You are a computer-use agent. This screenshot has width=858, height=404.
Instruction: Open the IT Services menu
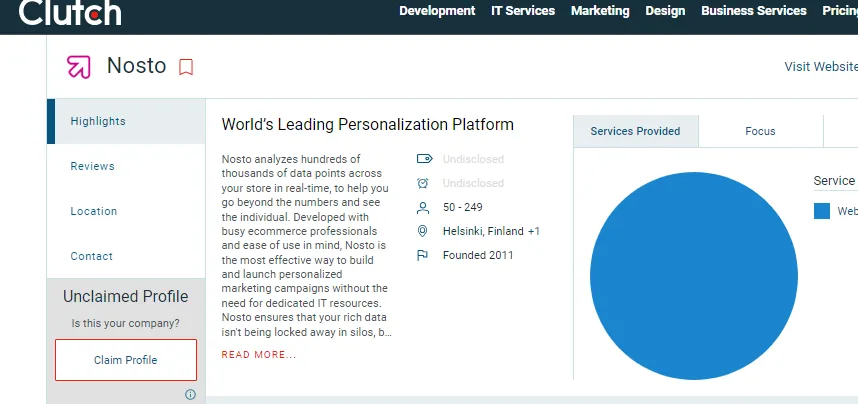point(523,11)
